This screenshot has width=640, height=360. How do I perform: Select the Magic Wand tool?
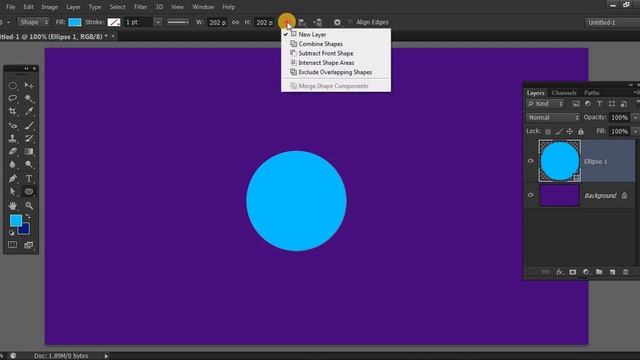click(x=29, y=98)
